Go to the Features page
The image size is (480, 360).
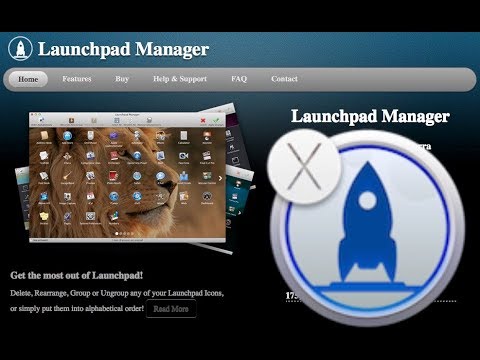(x=77, y=79)
